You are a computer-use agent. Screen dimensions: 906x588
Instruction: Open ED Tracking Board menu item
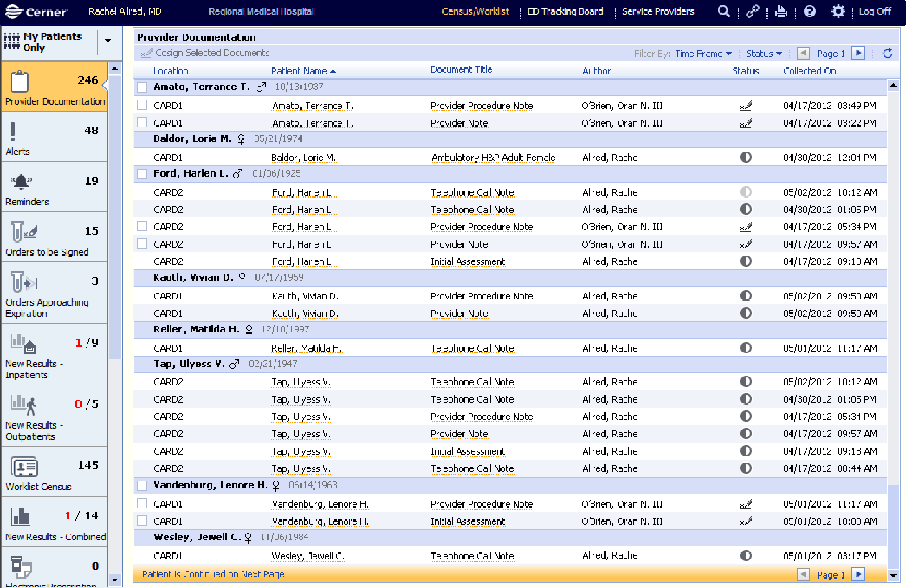[565, 11]
